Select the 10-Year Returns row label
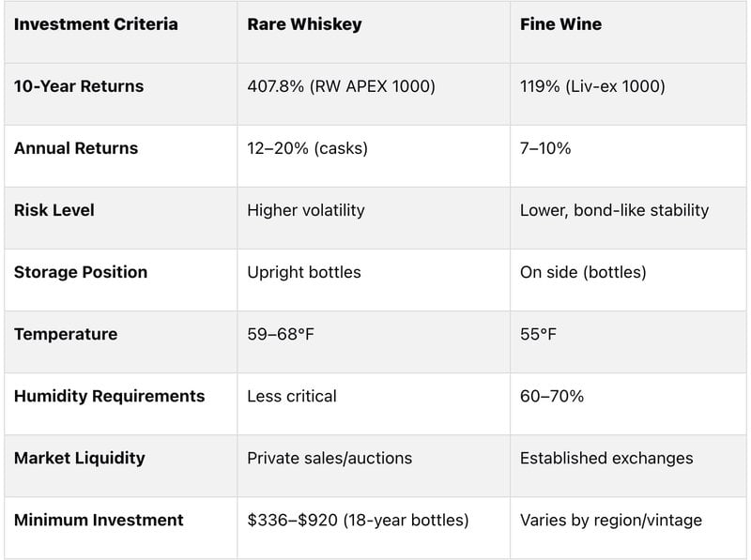This screenshot has width=751, height=560. (x=79, y=86)
